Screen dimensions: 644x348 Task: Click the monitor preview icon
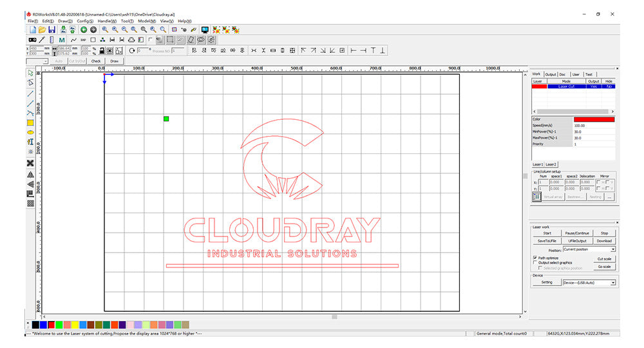click(x=205, y=30)
